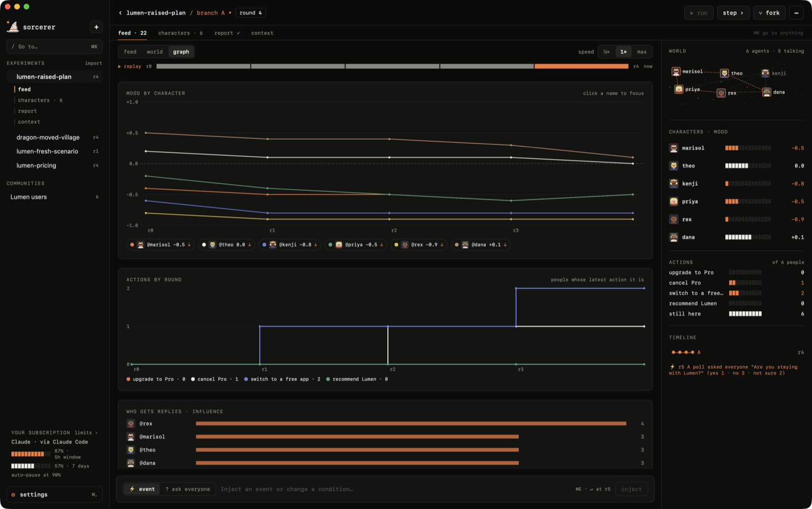Toggle @dana focus chip in mood legend
This screenshot has height=509, width=812.
pos(481,245)
